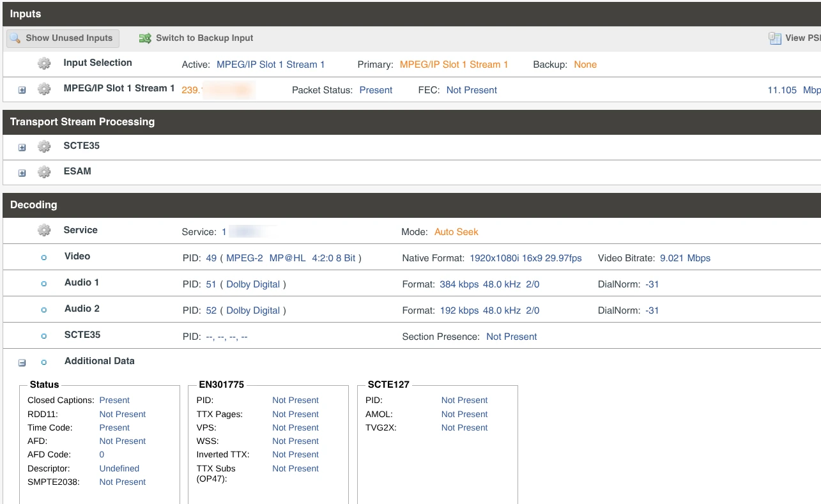Click the Section Presence Not Present value

click(512, 337)
